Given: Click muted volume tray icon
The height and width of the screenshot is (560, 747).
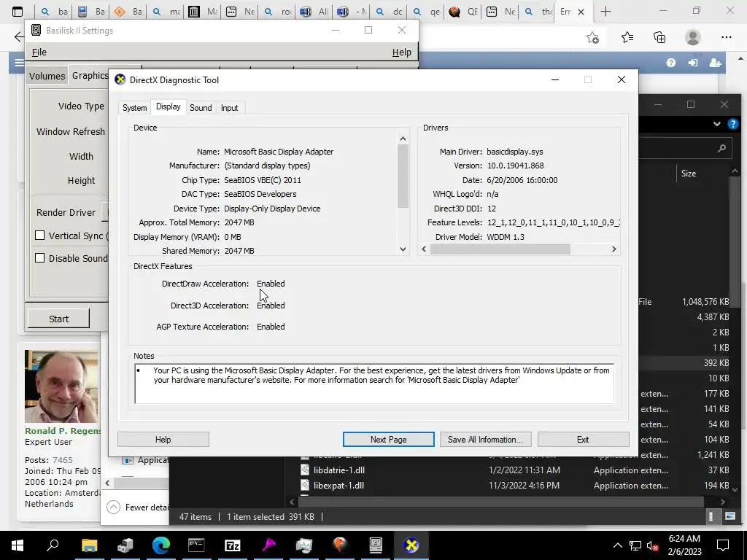Looking at the screenshot, I should click(653, 545).
